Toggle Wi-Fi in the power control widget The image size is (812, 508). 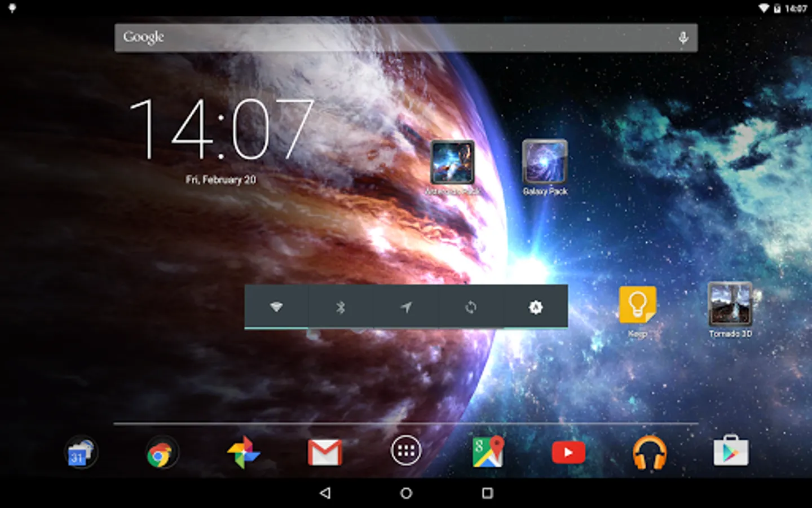276,306
